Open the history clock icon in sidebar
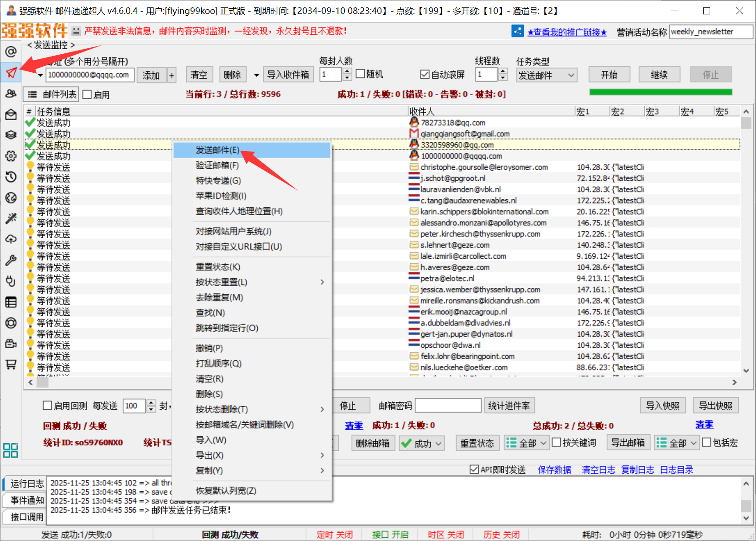 coord(11,177)
